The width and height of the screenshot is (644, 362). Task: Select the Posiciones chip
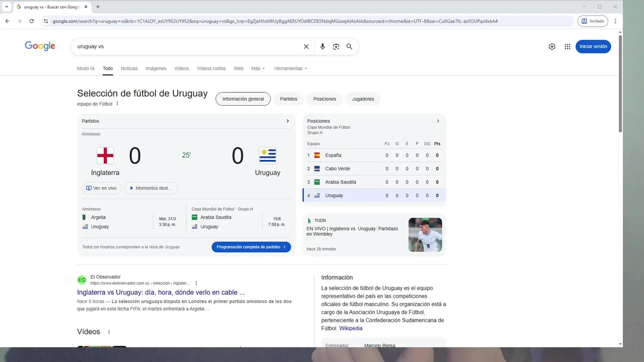325,99
